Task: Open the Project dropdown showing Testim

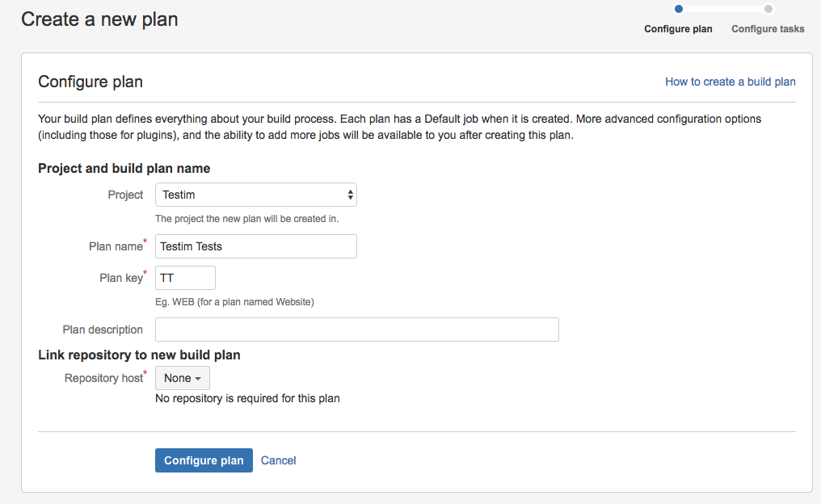Action: 255,195
